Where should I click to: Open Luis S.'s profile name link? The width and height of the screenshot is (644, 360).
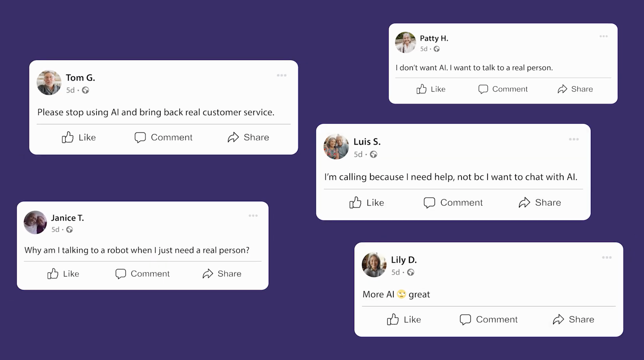pyautogui.click(x=367, y=142)
